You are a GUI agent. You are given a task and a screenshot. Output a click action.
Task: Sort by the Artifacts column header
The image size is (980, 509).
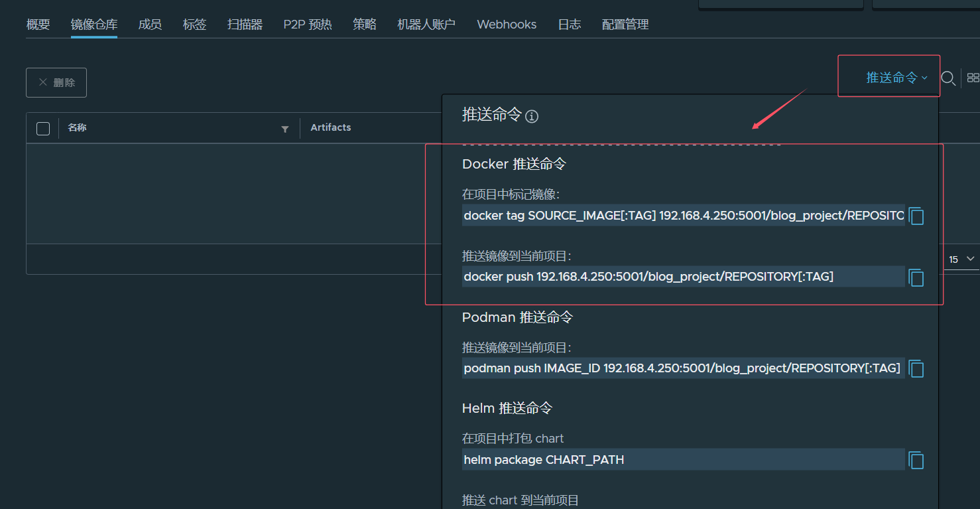point(331,127)
